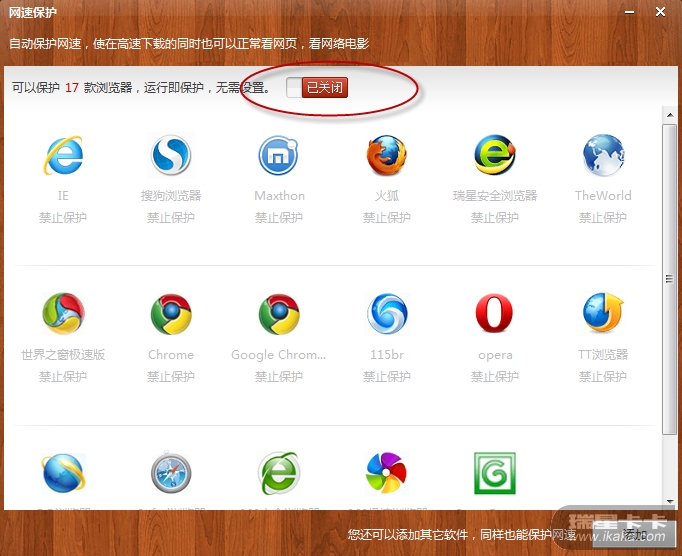Click the 添加 button to add software

tap(635, 534)
